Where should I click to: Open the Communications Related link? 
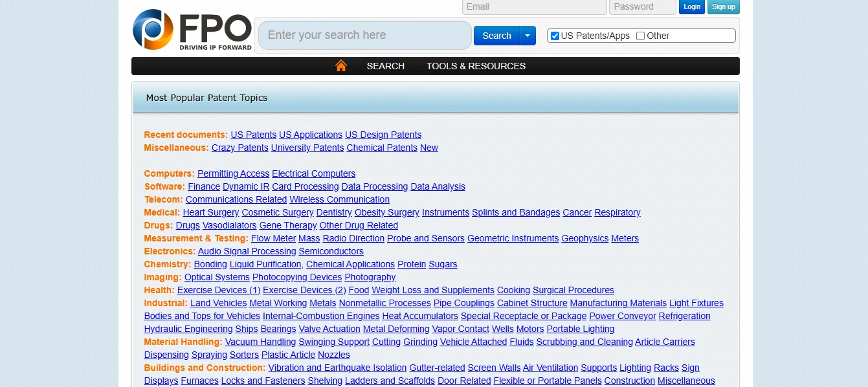(x=236, y=199)
